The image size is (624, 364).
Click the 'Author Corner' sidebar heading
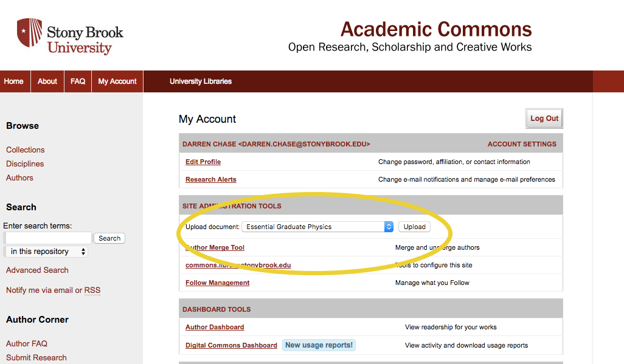(x=38, y=320)
